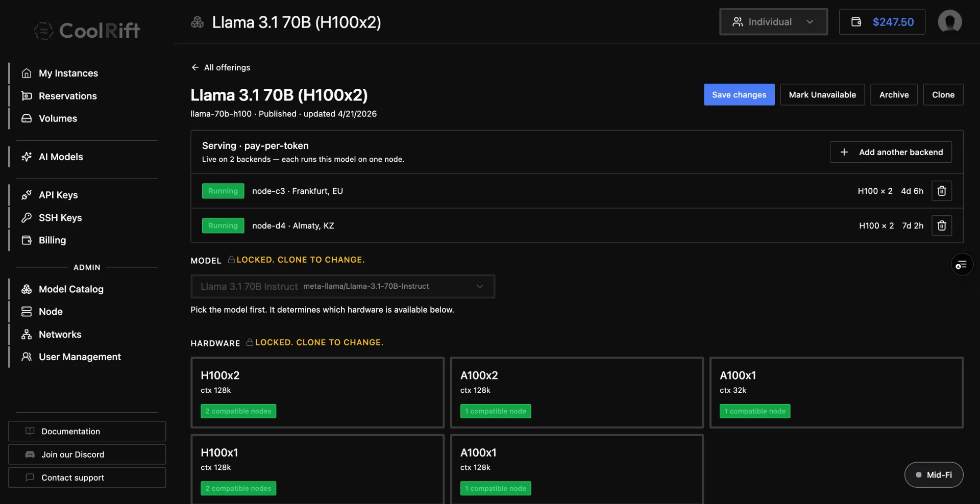The image size is (980, 504).
Task: Click the Discord icon
Action: (x=30, y=454)
